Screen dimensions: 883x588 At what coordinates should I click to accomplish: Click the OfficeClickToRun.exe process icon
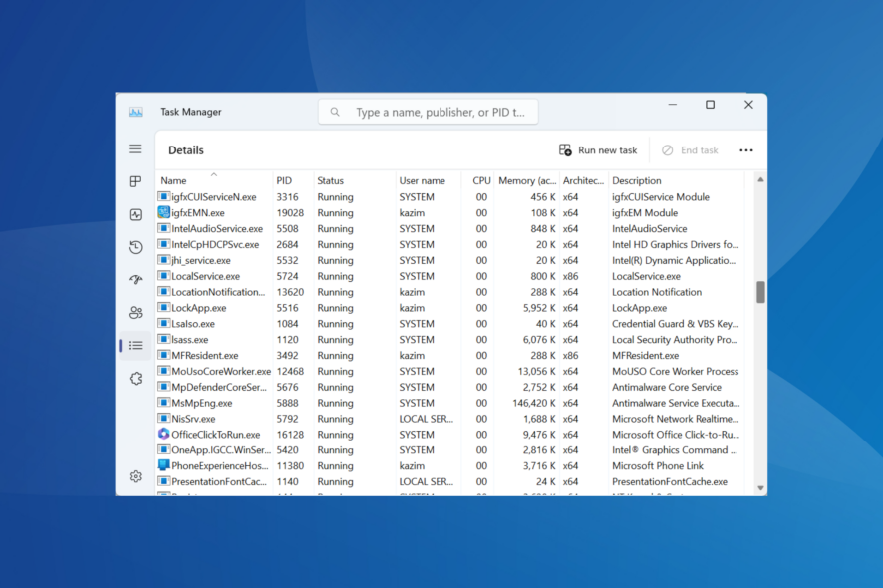point(164,434)
